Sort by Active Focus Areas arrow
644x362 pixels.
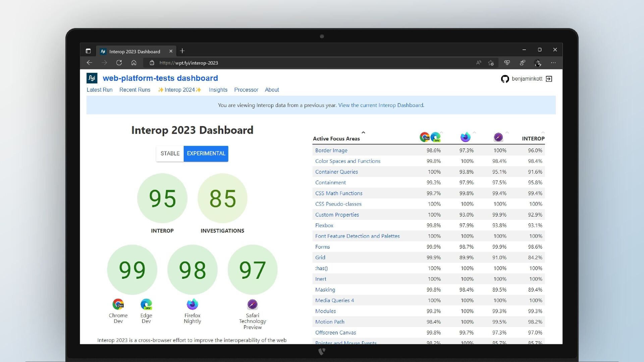[363, 133]
